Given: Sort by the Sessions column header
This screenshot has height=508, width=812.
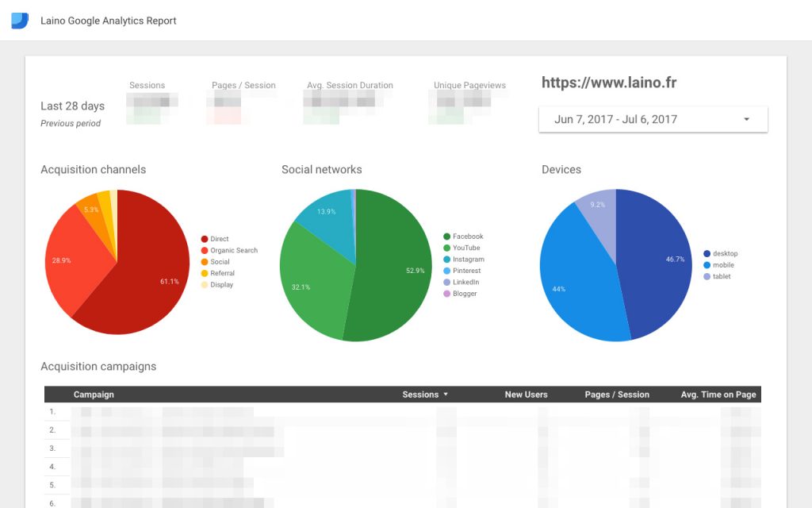Looking at the screenshot, I should (420, 394).
